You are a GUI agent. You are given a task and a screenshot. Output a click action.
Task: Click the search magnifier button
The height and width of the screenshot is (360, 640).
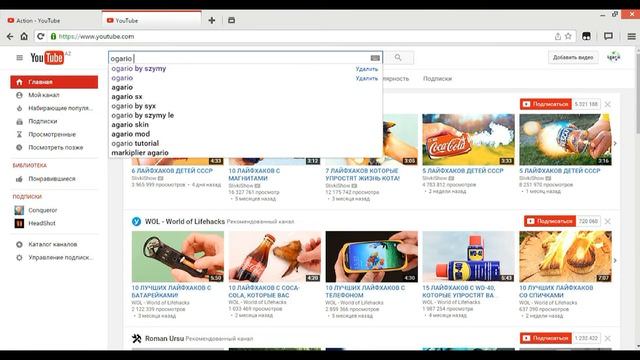click(x=398, y=58)
